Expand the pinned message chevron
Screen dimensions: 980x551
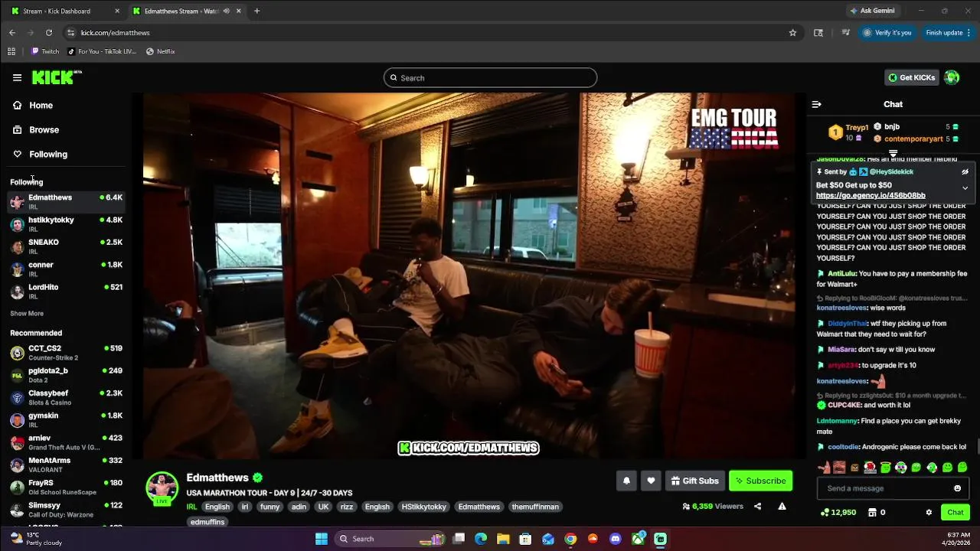click(965, 187)
